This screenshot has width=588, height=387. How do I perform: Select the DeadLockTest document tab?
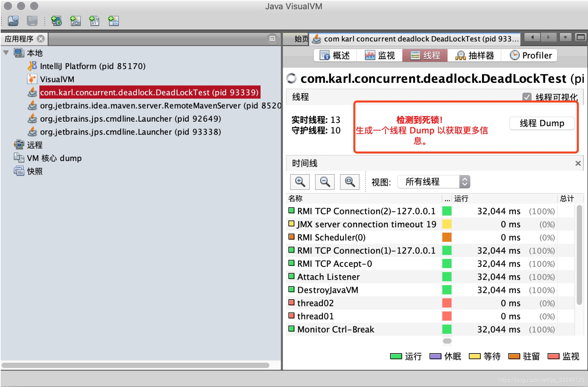[415, 39]
